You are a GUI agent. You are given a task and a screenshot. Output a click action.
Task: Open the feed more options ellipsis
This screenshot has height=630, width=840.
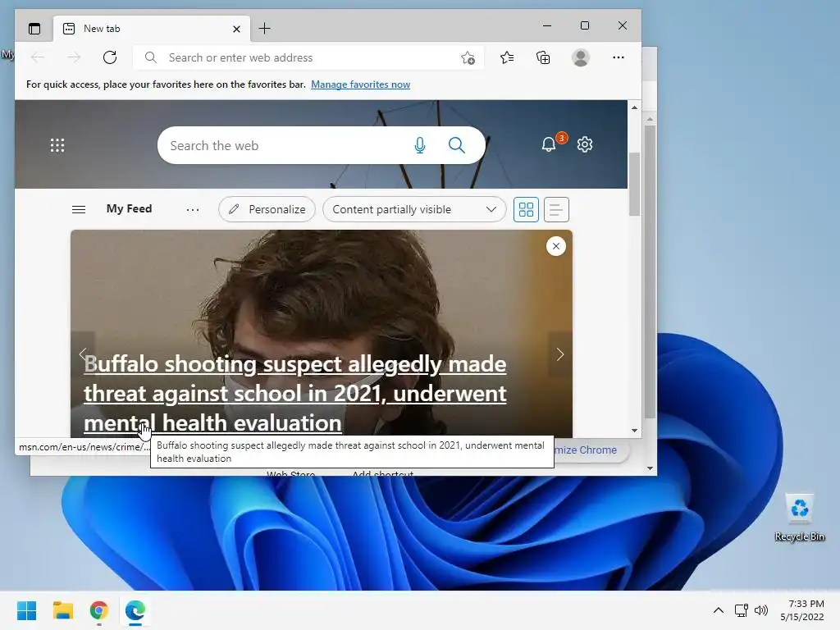(x=193, y=209)
